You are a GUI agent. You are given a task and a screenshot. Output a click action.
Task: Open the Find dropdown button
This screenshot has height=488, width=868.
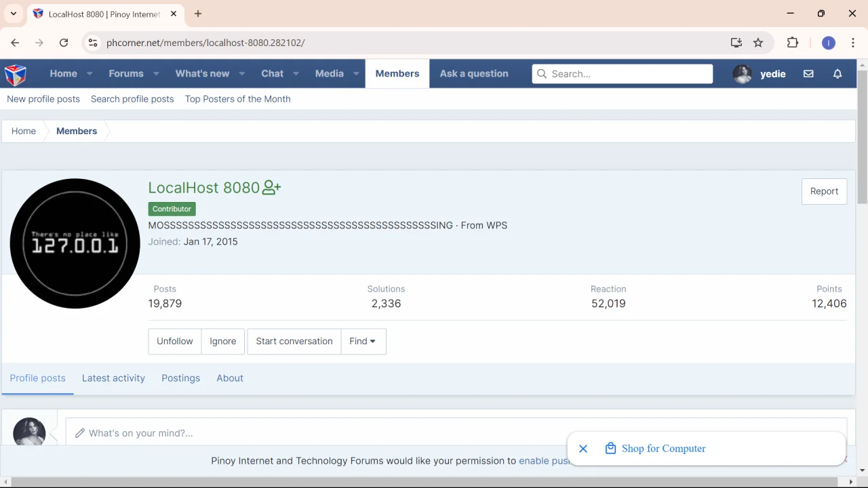tap(363, 342)
